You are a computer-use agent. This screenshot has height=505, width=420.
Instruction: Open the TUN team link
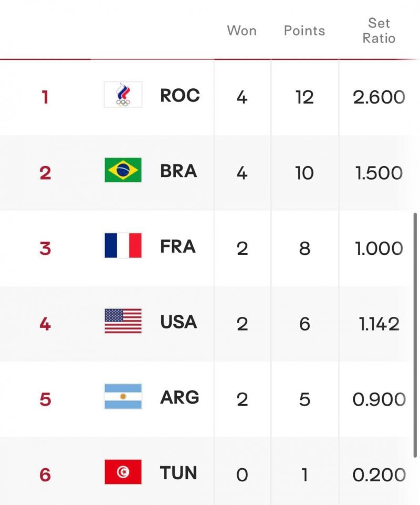178,473
